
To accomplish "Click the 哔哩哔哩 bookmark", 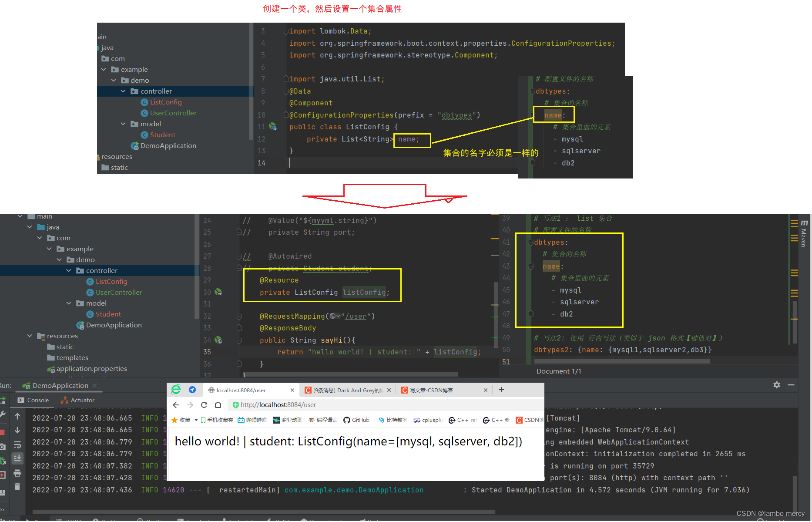I will tap(252, 420).
